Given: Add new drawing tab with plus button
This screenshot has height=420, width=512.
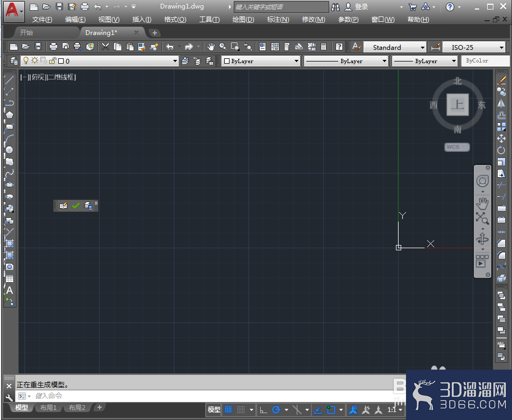Looking at the screenshot, I should coord(154,33).
